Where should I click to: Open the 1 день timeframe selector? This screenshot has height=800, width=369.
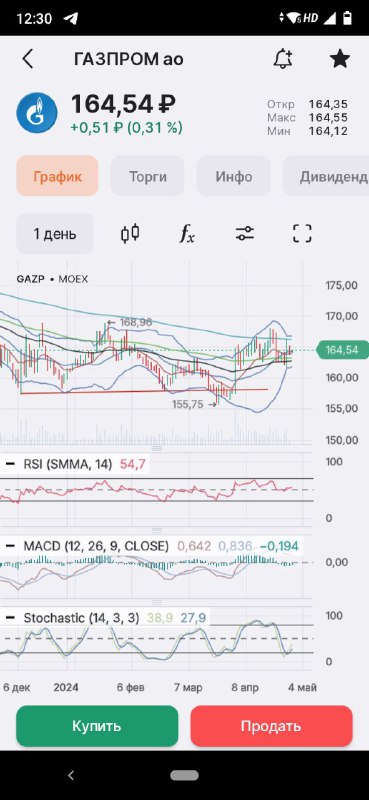pyautogui.click(x=55, y=234)
